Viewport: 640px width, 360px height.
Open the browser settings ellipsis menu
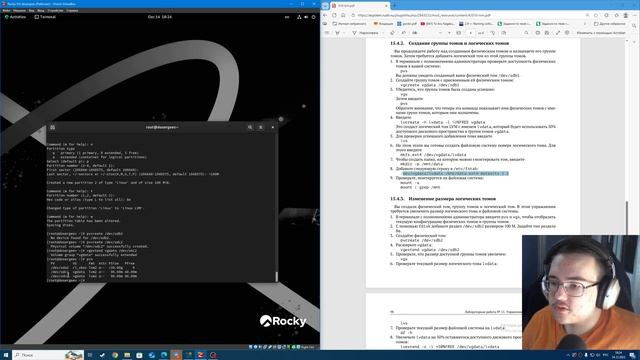[x=634, y=15]
